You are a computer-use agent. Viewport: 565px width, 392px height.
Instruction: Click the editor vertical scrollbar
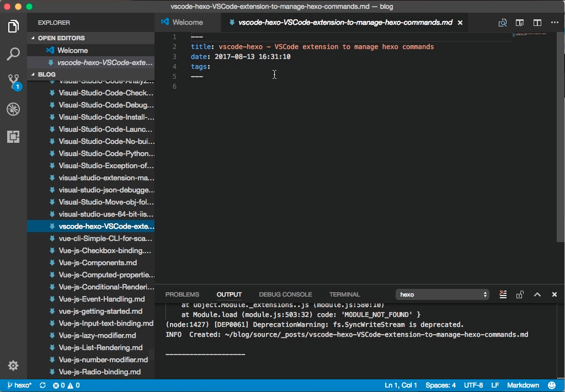coord(561,137)
